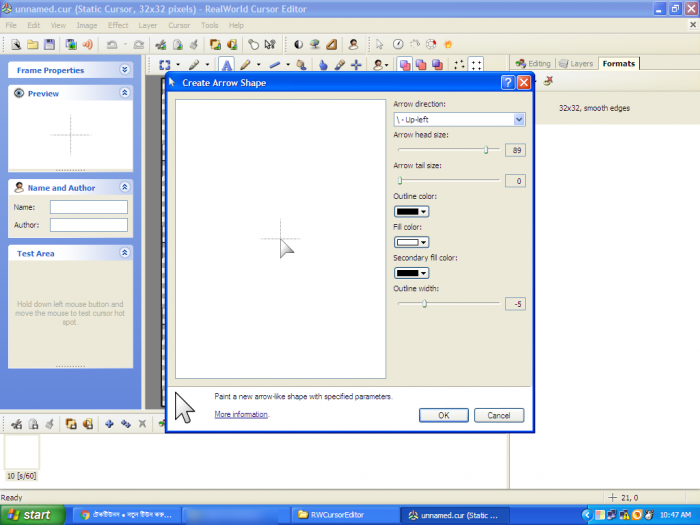Expand the Frame Properties panel chevron
Screen dimensions: 700x525
pyautogui.click(x=125, y=70)
